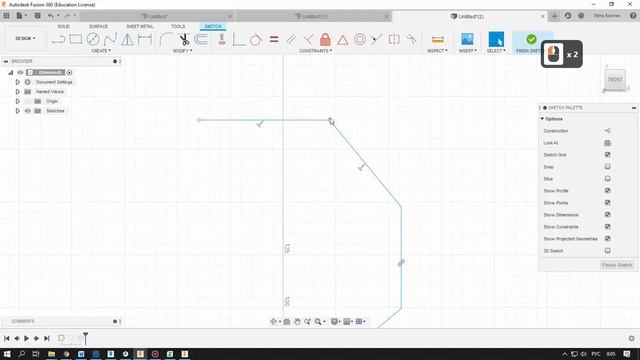
Task: Expand the Sketches tree node
Action: pyautogui.click(x=18, y=111)
